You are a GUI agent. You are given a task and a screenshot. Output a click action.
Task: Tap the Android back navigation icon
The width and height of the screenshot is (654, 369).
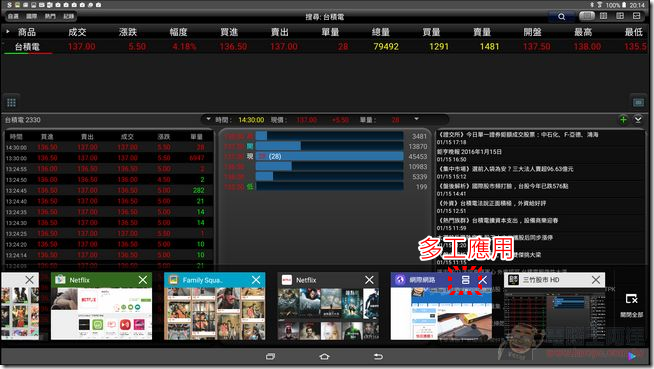tap(378, 356)
